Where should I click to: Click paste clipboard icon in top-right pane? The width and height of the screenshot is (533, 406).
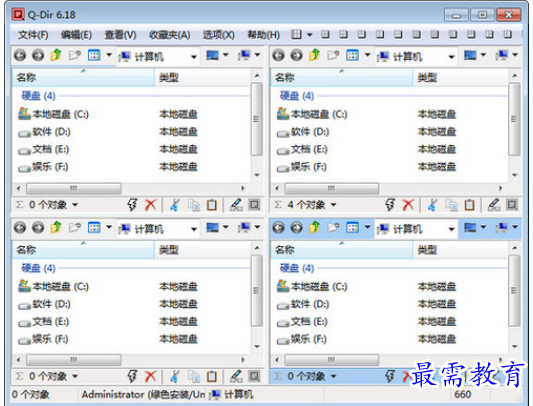tap(469, 205)
